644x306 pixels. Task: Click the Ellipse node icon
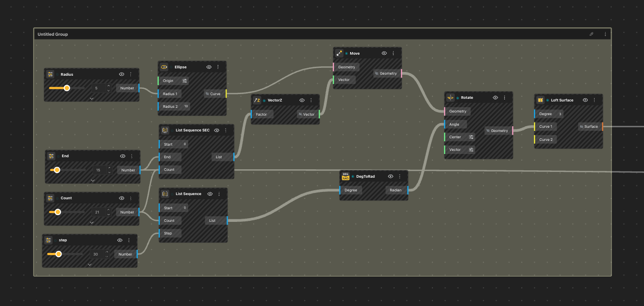point(164,67)
